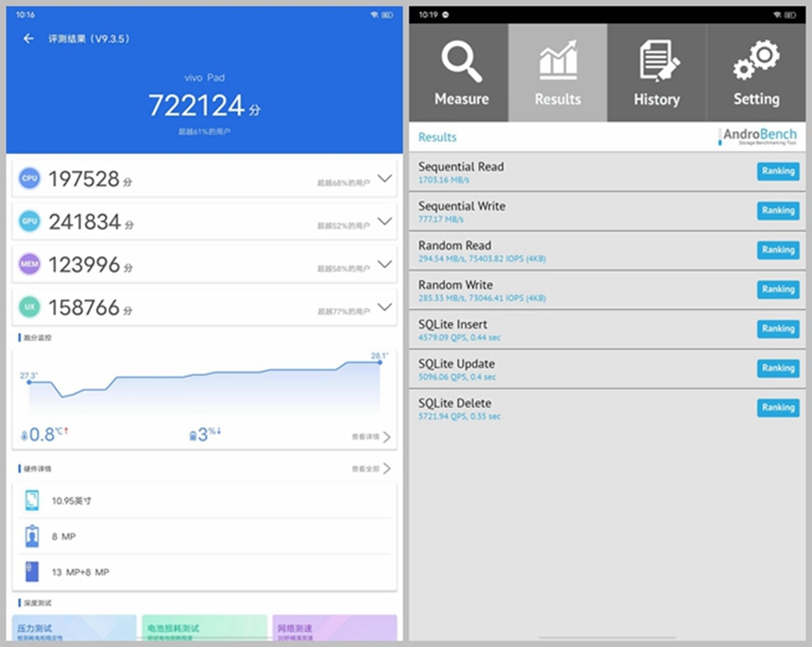Viewport: 812px width, 647px height.
Task: Open the network speed test card (网络测速)
Action: pos(335,628)
